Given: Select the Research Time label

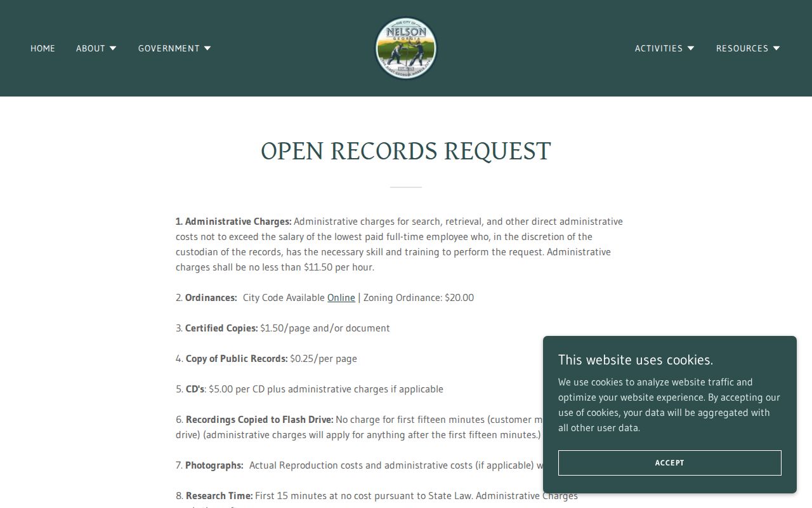Looking at the screenshot, I should coord(219,496).
